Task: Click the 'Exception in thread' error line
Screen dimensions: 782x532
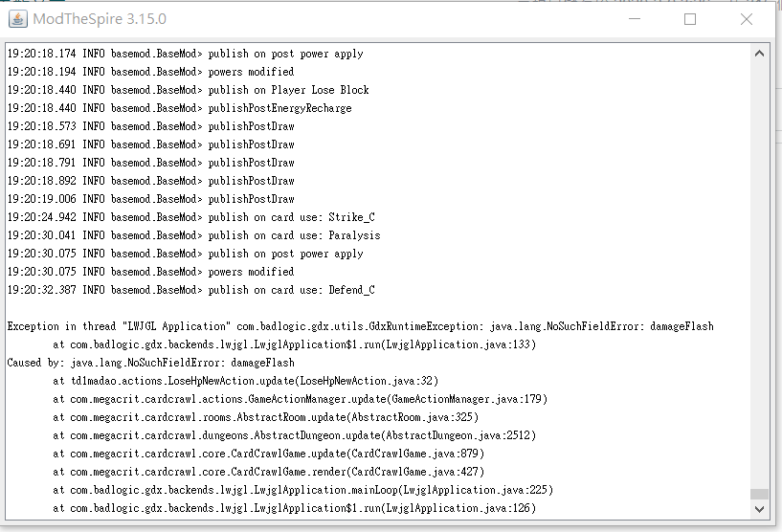Action: pyautogui.click(x=360, y=326)
